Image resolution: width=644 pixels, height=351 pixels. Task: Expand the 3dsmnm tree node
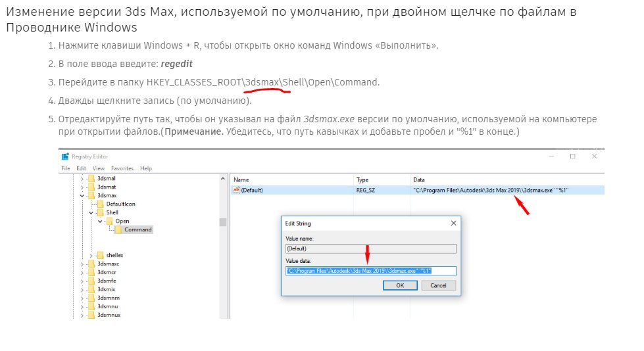[x=82, y=298]
